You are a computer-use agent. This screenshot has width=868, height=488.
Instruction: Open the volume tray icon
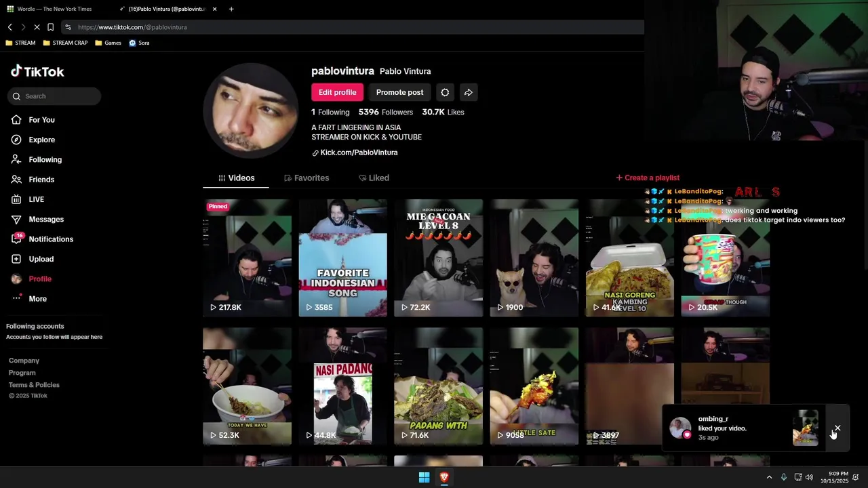tap(809, 477)
